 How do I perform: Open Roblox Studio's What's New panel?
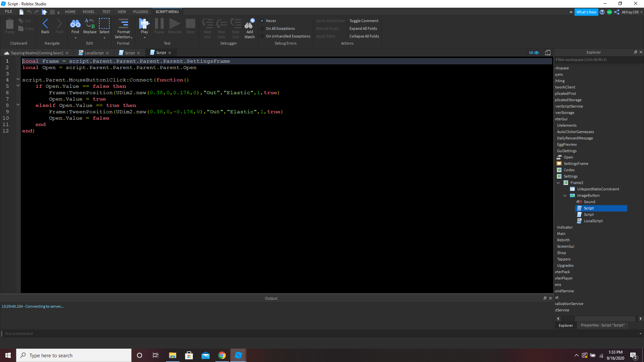[586, 12]
